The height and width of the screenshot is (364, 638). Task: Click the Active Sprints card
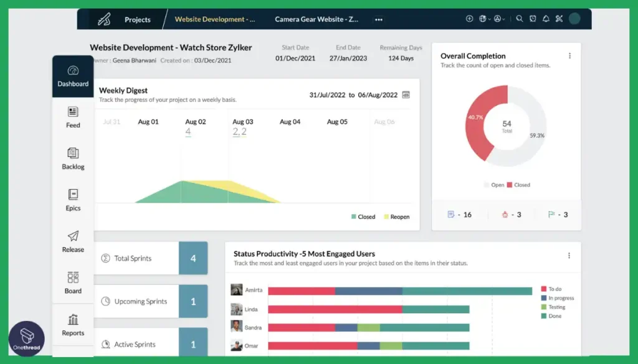pyautogui.click(x=151, y=342)
